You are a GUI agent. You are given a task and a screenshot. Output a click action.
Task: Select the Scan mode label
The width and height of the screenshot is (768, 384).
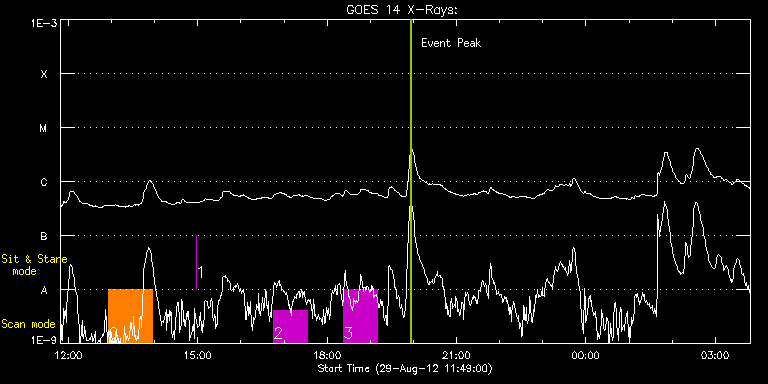(28, 324)
